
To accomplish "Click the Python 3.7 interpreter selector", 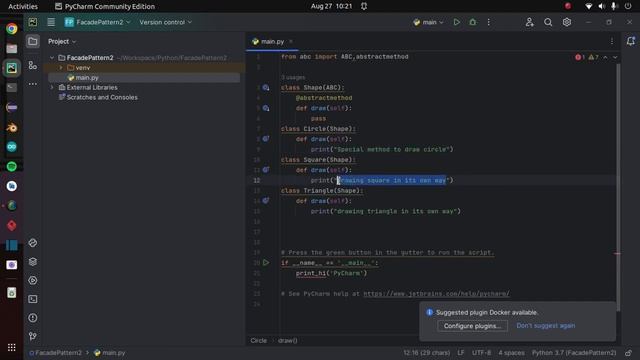I will point(573,353).
